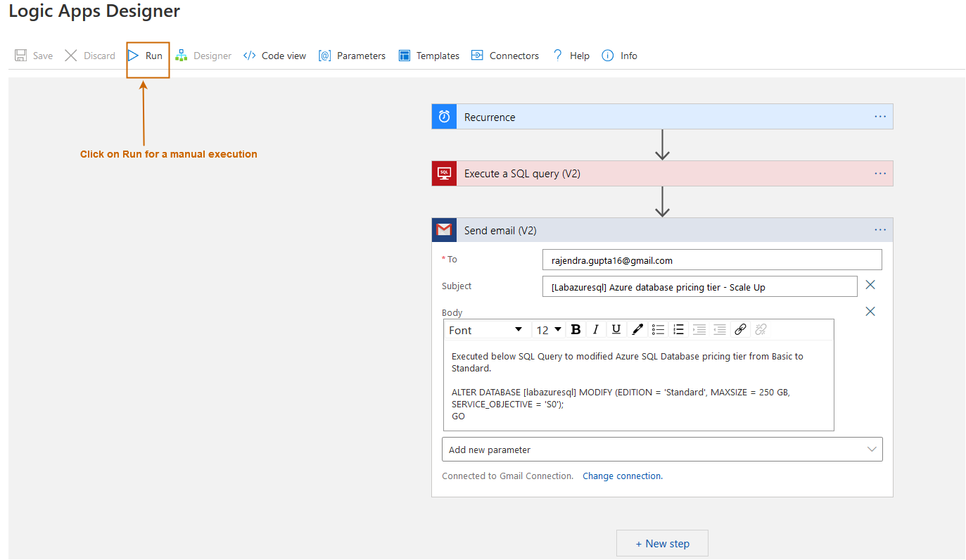Click the Templates toolbar icon
This screenshot has height=560, width=966.
click(x=405, y=56)
